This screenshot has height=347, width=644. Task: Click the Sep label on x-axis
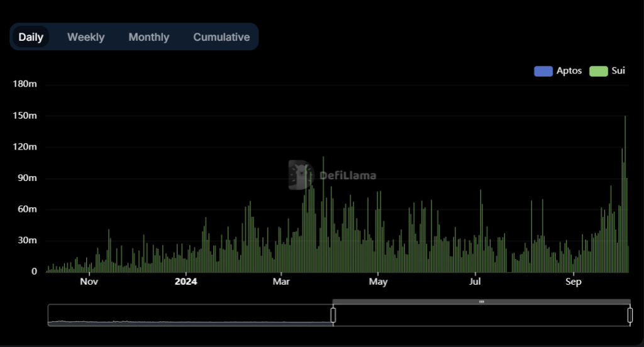tap(573, 282)
